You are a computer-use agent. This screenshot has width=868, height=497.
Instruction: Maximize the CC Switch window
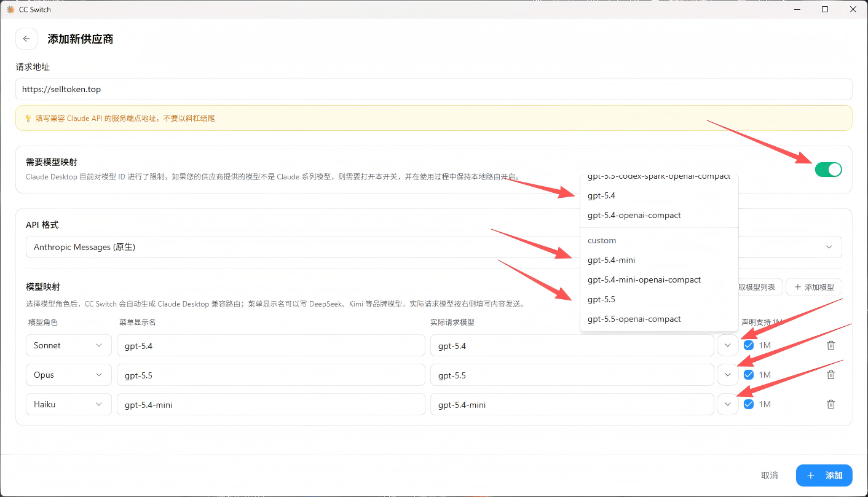(x=825, y=9)
